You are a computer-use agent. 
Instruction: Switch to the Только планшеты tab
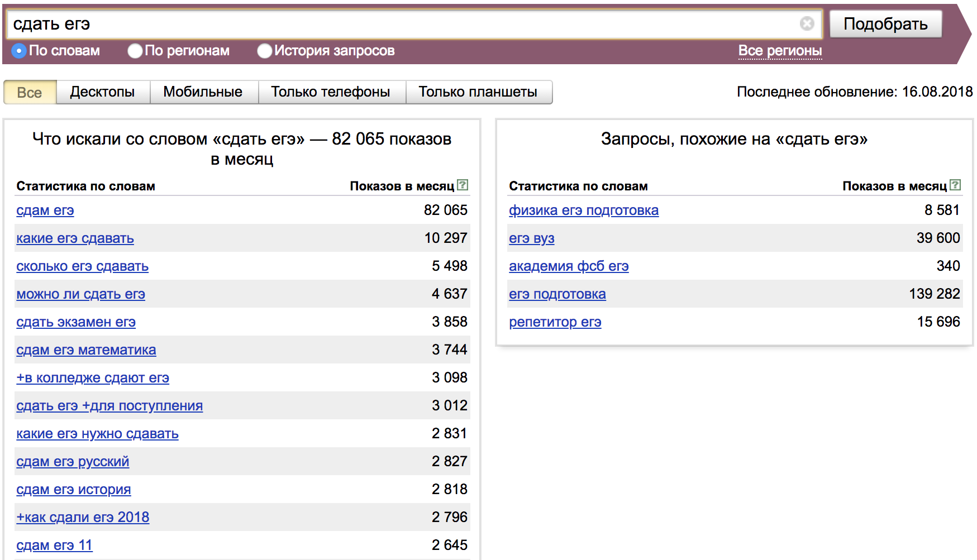[x=479, y=92]
